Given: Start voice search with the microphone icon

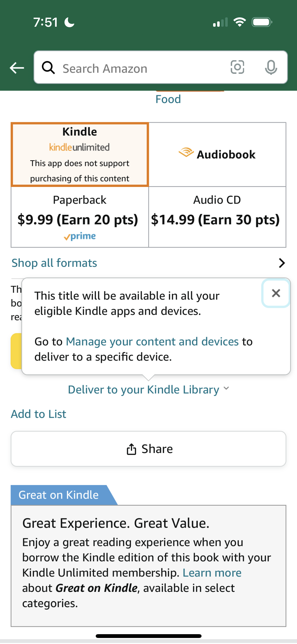Looking at the screenshot, I should pos(270,68).
